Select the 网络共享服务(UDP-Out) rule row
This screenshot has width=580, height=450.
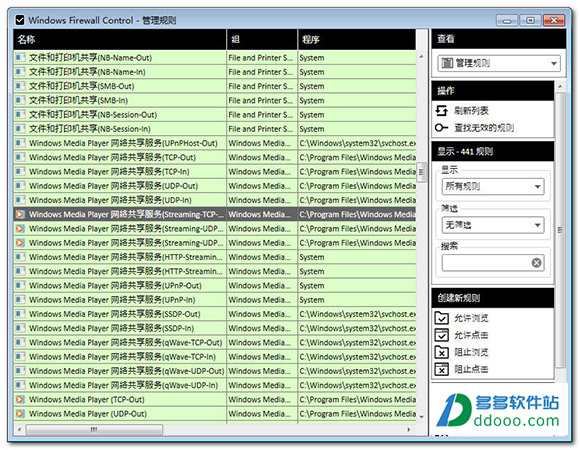[215, 186]
